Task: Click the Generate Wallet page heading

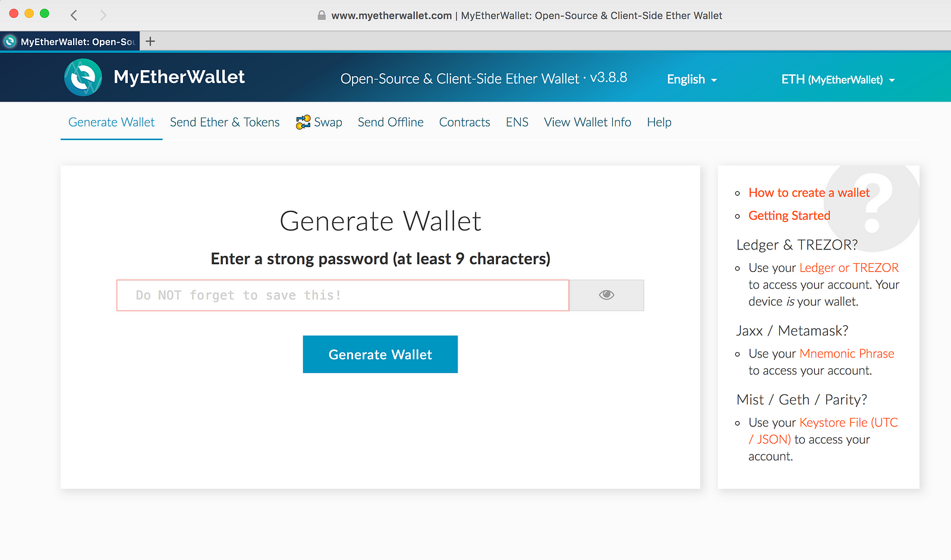Action: pyautogui.click(x=380, y=221)
